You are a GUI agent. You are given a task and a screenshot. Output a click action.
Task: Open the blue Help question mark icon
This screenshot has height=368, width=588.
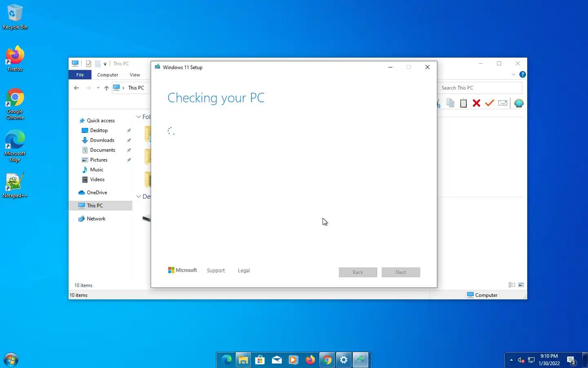pos(522,74)
